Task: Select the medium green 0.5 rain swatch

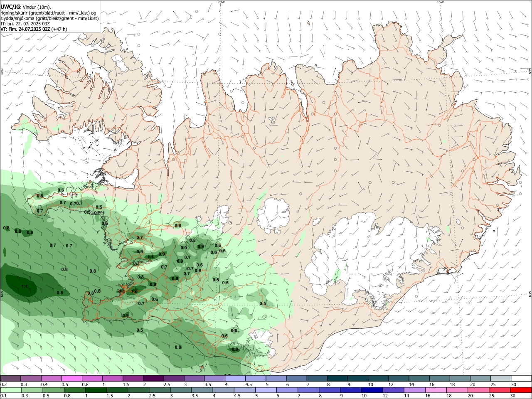Action: point(54,390)
